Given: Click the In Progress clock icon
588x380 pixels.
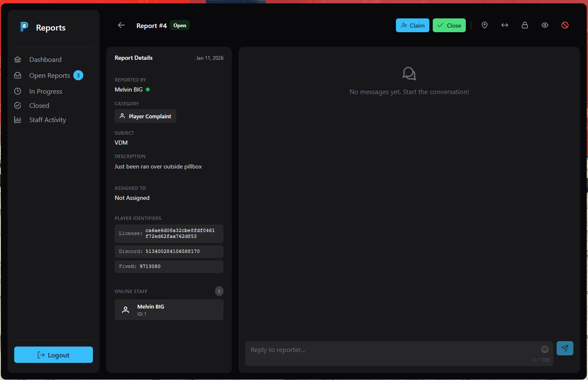Looking at the screenshot, I should pyautogui.click(x=18, y=91).
